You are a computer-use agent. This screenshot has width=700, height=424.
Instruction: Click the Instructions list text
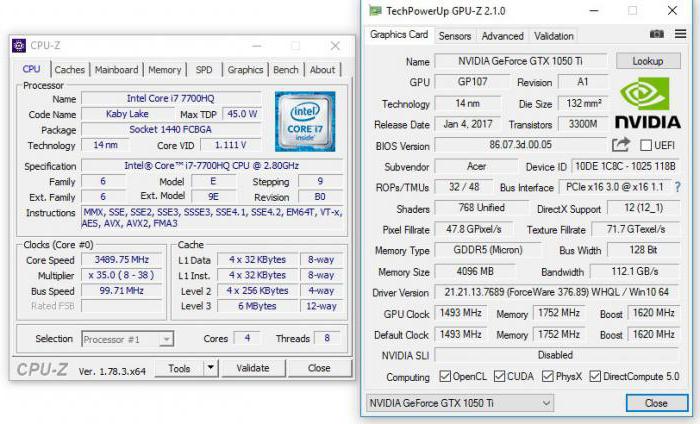click(212, 218)
